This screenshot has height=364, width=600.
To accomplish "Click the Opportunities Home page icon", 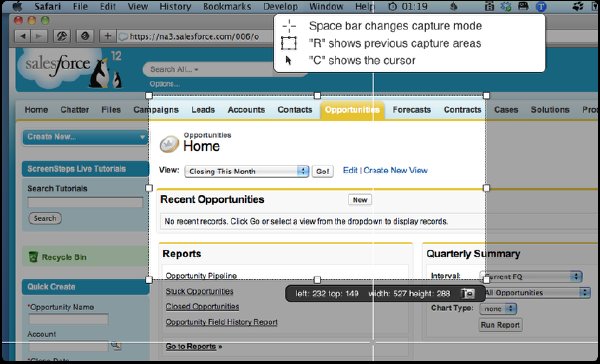I will click(x=169, y=144).
